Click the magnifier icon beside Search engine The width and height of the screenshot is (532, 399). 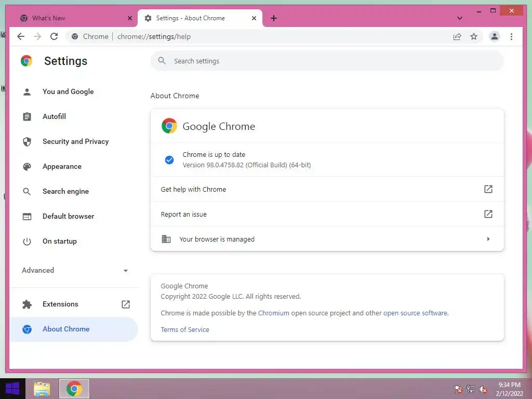point(27,191)
